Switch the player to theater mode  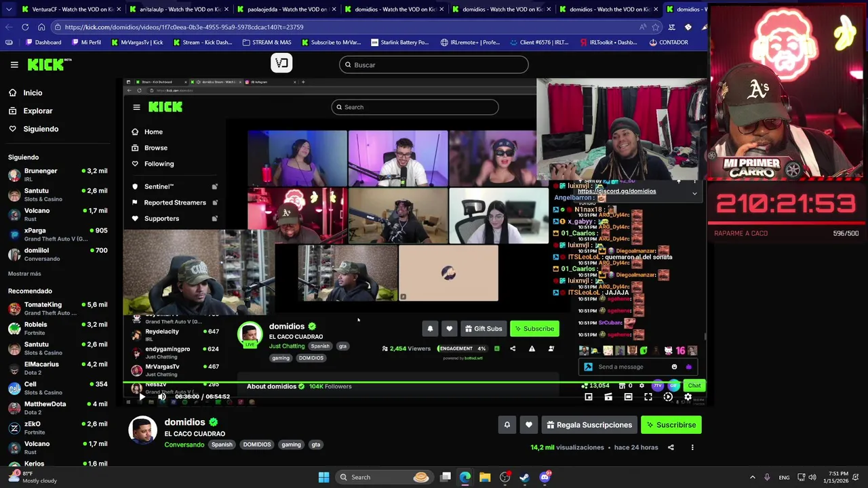(628, 396)
